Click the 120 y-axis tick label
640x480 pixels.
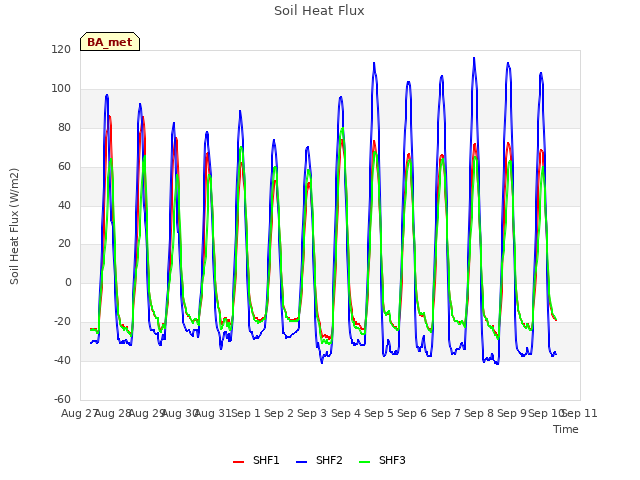[x=61, y=49]
